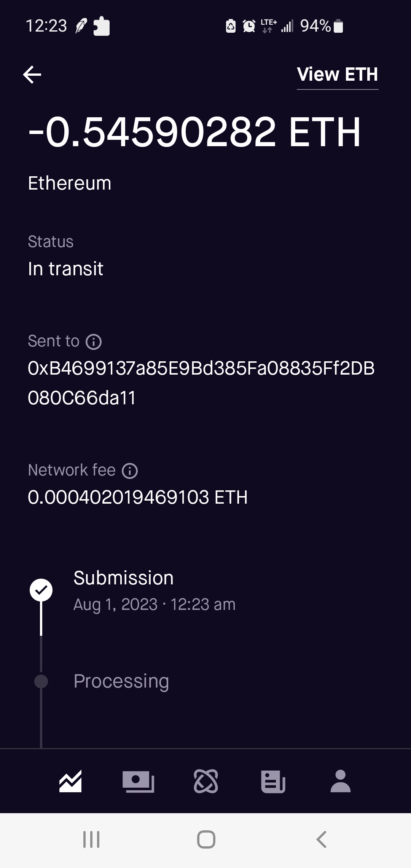Viewport: 411px width, 868px height.
Task: Tap the Processing step marker dot
Action: point(41,681)
